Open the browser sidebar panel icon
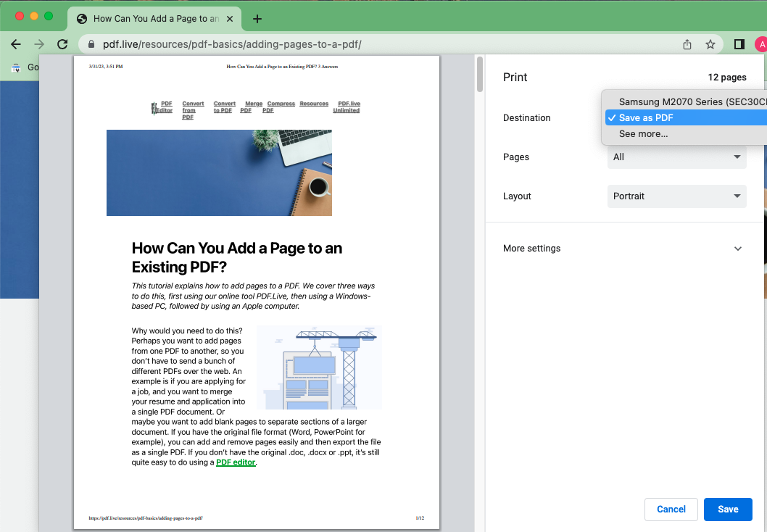 739,44
